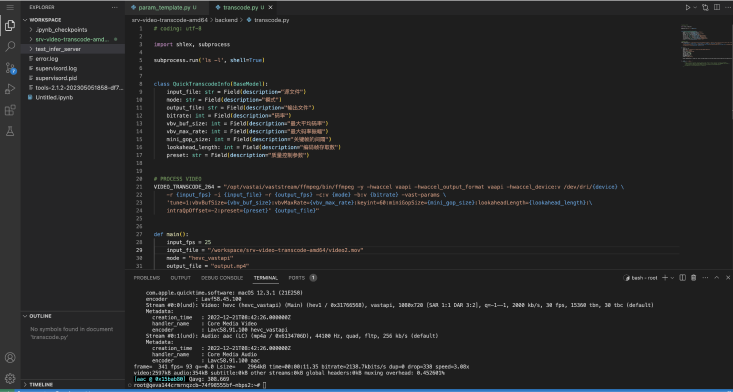Viewport: 733px width, 392px height.
Task: Open the Run and Debug view
Action: [x=10, y=89]
